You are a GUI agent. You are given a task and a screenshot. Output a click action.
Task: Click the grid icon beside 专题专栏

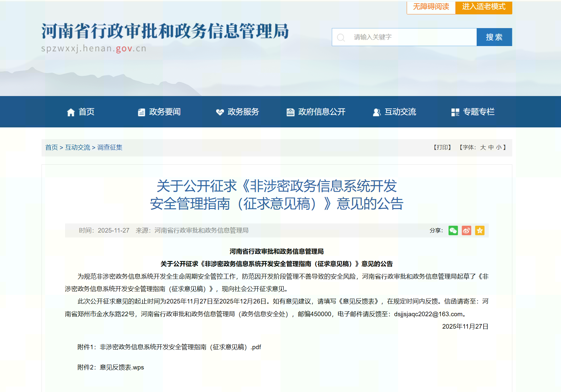pyautogui.click(x=455, y=112)
